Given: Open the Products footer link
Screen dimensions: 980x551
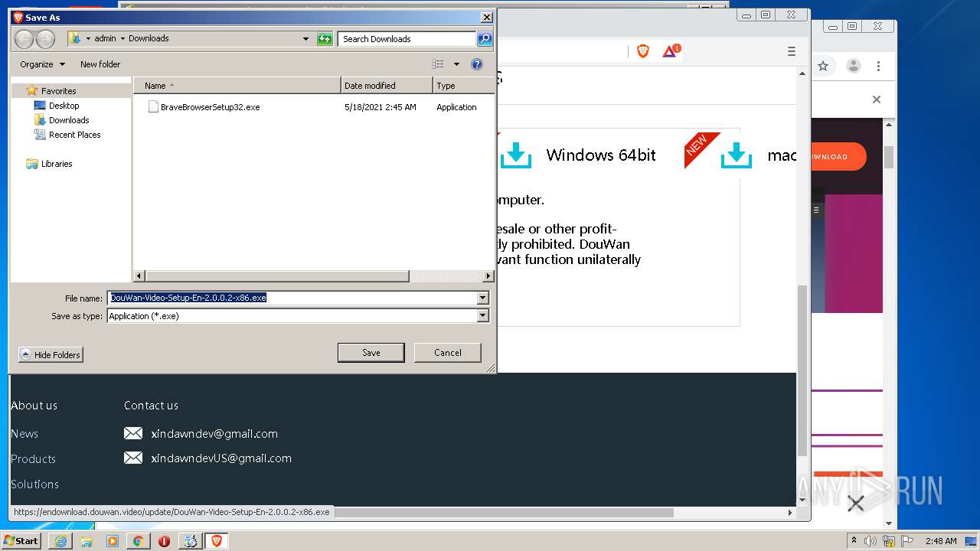Looking at the screenshot, I should coord(33,459).
